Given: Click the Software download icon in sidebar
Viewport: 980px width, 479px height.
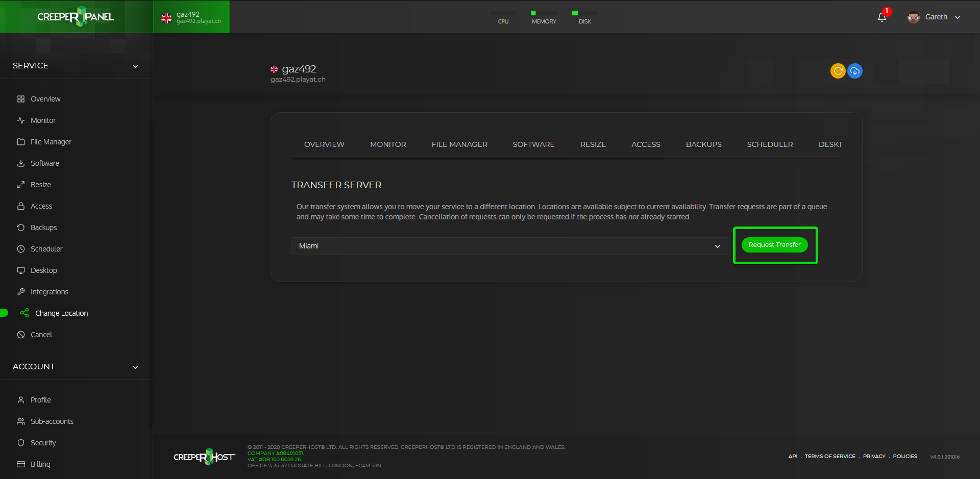Looking at the screenshot, I should pyautogui.click(x=21, y=163).
